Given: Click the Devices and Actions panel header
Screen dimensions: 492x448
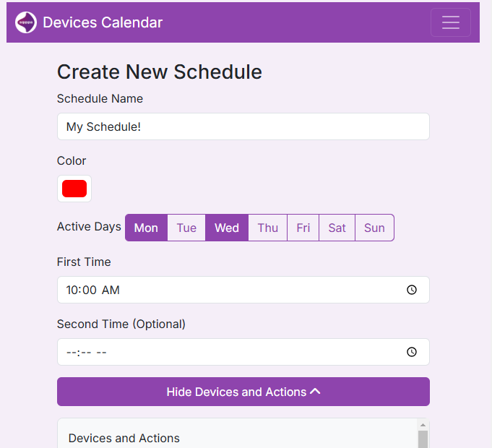Looking at the screenshot, I should point(124,438).
